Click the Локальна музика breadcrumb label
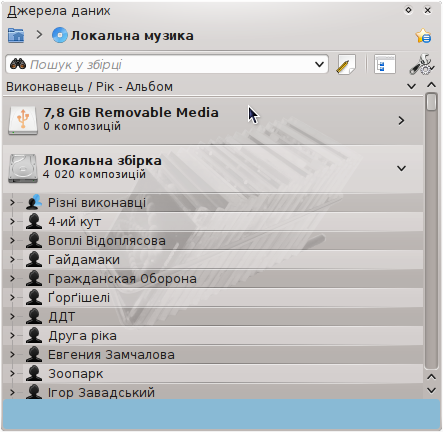 tap(132, 35)
